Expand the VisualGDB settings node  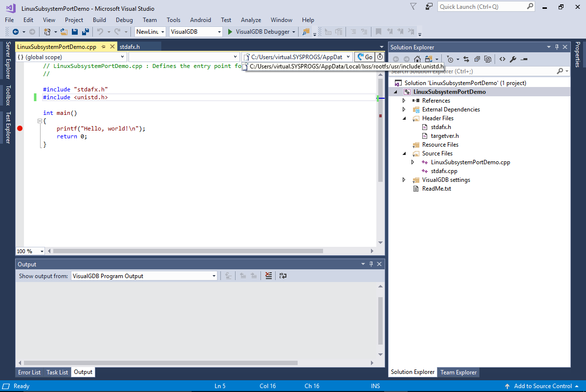click(x=404, y=180)
